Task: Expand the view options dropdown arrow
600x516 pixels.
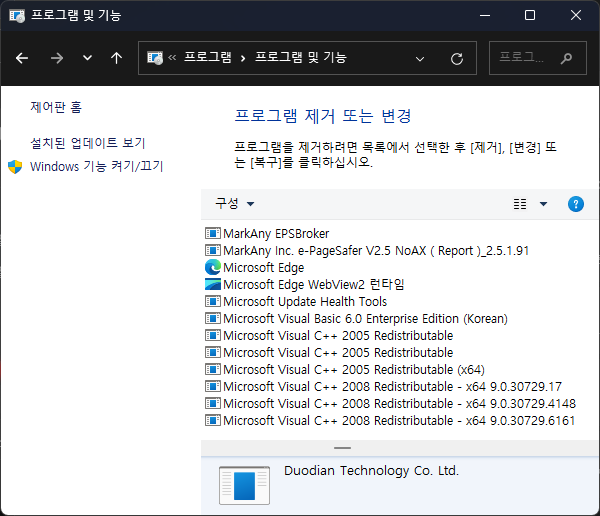Action: 543,204
